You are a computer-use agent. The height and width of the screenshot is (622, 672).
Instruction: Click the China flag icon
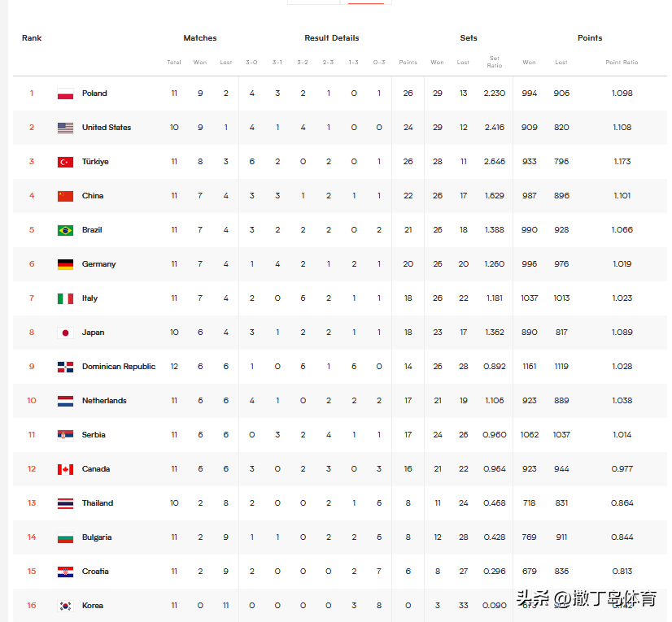tap(65, 196)
